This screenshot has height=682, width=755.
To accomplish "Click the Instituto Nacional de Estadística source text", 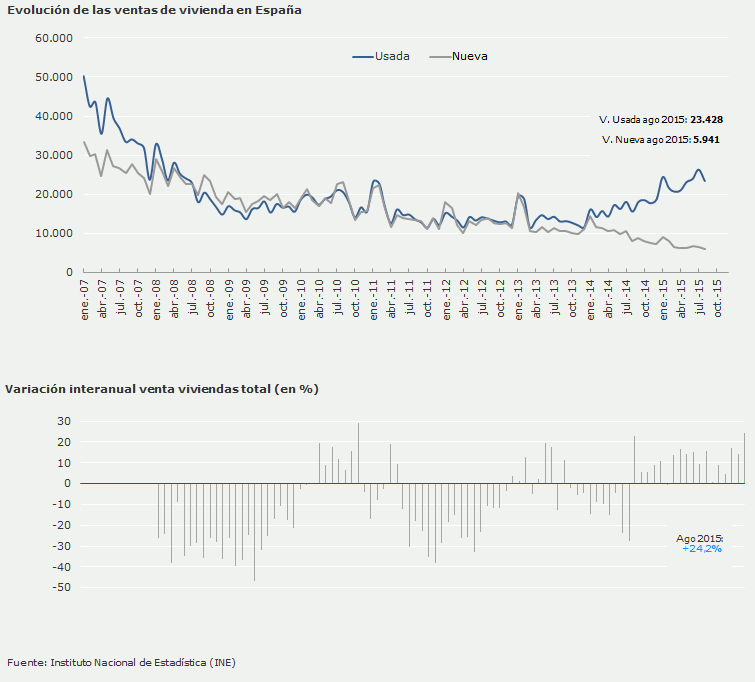I will 121,663.
